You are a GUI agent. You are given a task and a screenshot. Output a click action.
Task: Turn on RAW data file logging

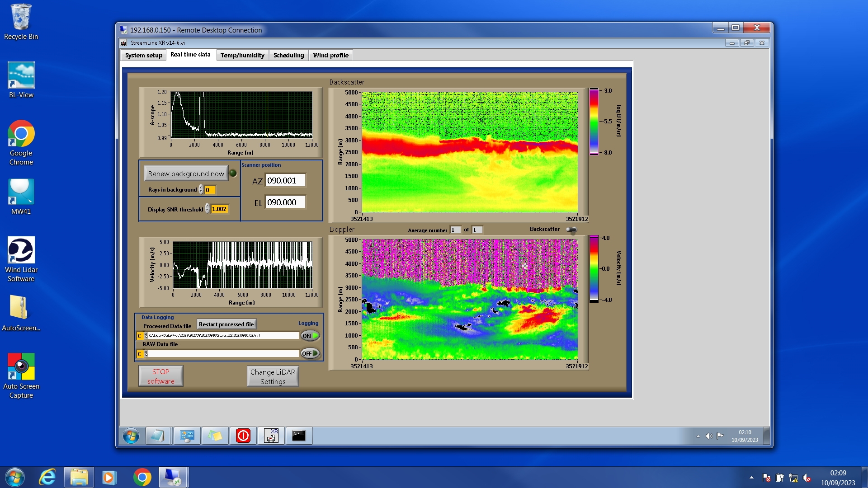(310, 353)
